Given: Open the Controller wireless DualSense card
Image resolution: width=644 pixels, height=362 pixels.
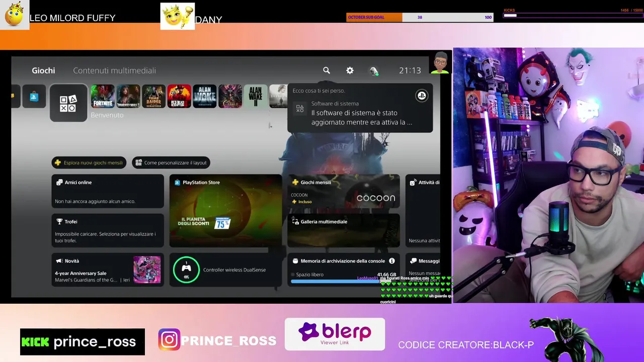Looking at the screenshot, I should pyautogui.click(x=225, y=269).
